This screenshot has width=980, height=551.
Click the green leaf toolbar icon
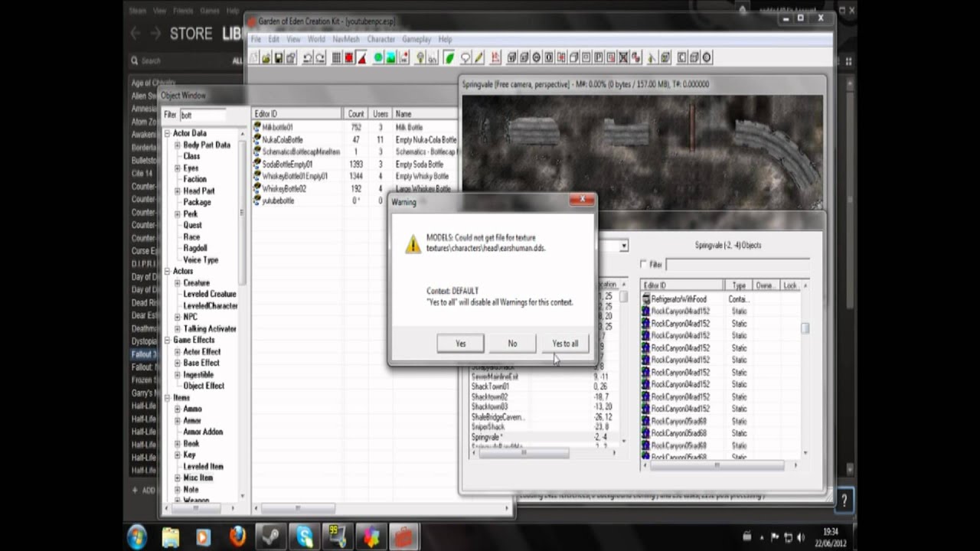coord(450,57)
